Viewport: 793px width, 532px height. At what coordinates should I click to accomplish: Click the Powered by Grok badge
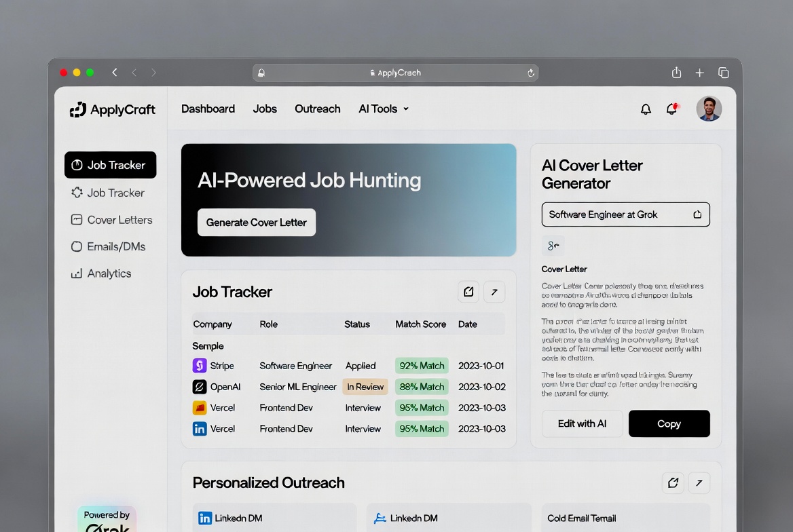107,519
